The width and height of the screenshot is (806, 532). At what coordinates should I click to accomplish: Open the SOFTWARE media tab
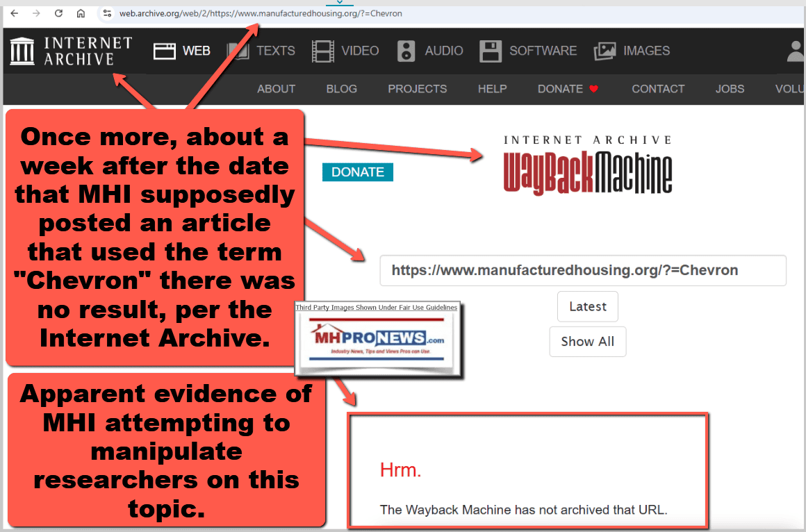(543, 51)
